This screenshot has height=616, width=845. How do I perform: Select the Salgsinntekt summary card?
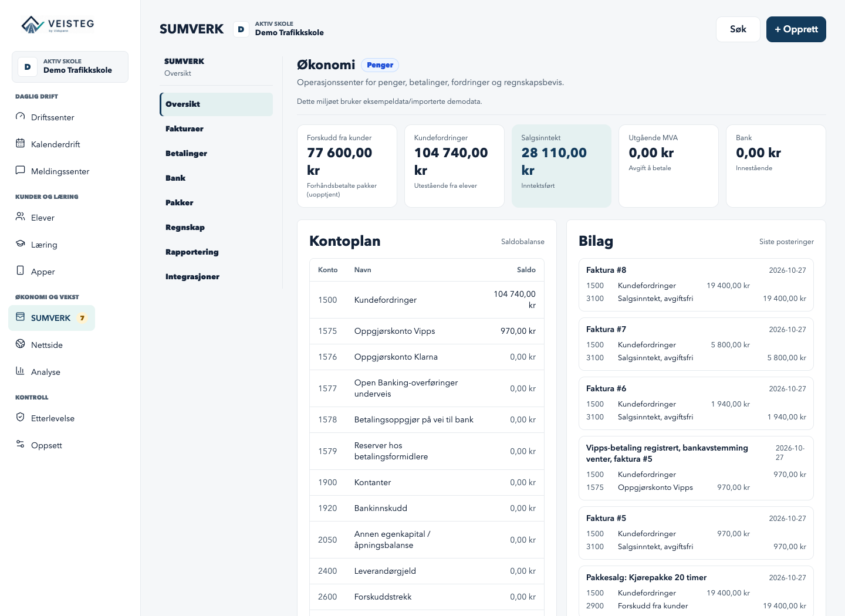pyautogui.click(x=562, y=166)
